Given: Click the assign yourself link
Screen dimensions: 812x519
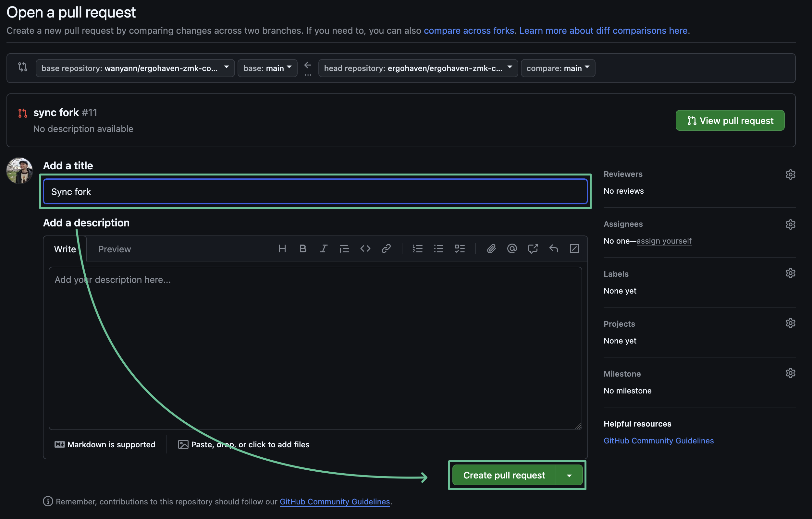Looking at the screenshot, I should (664, 241).
